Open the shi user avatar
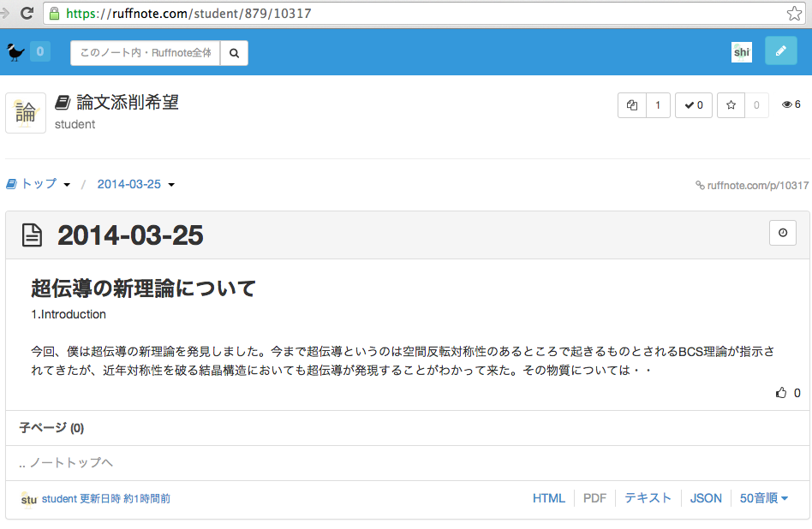812x529 pixels. click(x=741, y=52)
